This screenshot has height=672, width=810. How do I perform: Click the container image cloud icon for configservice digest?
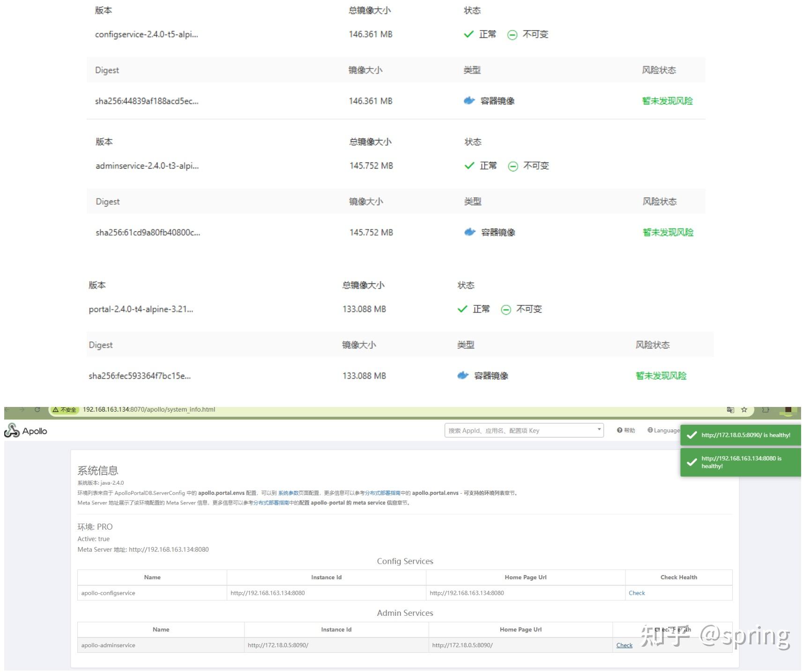pyautogui.click(x=469, y=101)
